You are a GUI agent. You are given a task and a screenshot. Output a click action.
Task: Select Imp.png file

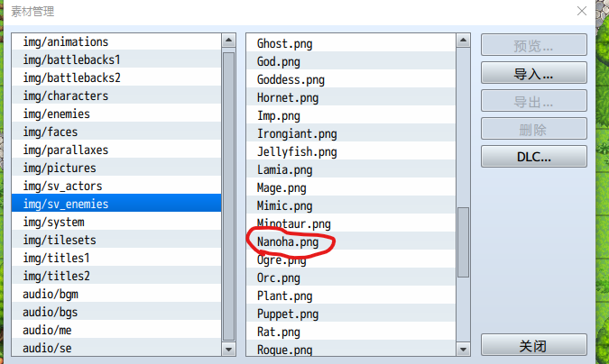351,115
